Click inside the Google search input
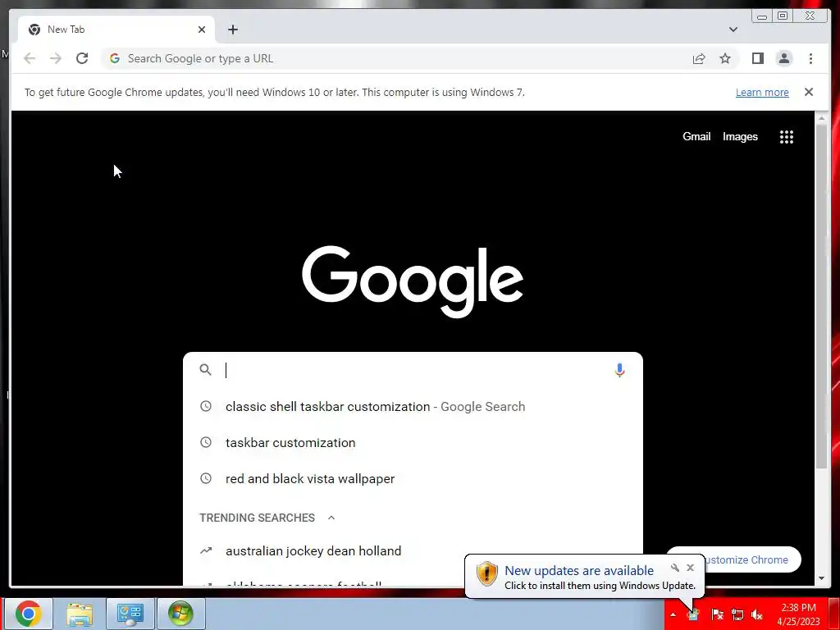This screenshot has height=630, width=840. coord(413,370)
